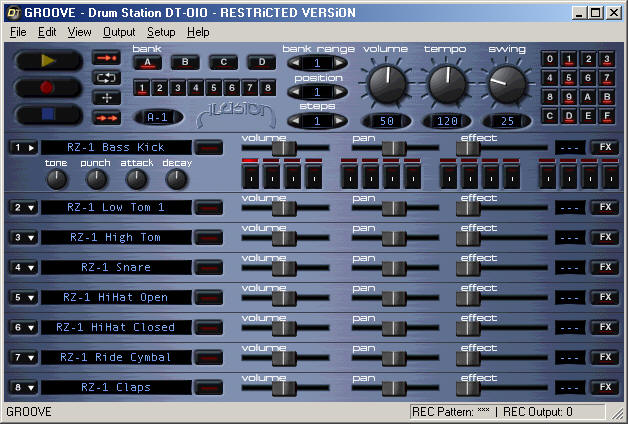Click the crosshair move icon button
The height and width of the screenshot is (424, 628).
pyautogui.click(x=107, y=98)
